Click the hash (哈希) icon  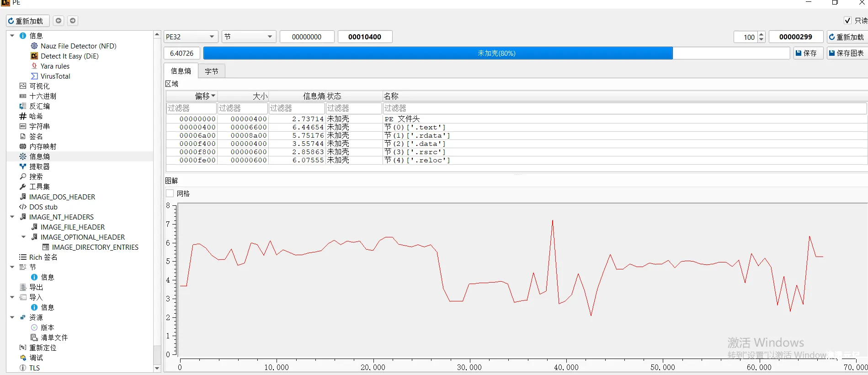[x=23, y=116]
